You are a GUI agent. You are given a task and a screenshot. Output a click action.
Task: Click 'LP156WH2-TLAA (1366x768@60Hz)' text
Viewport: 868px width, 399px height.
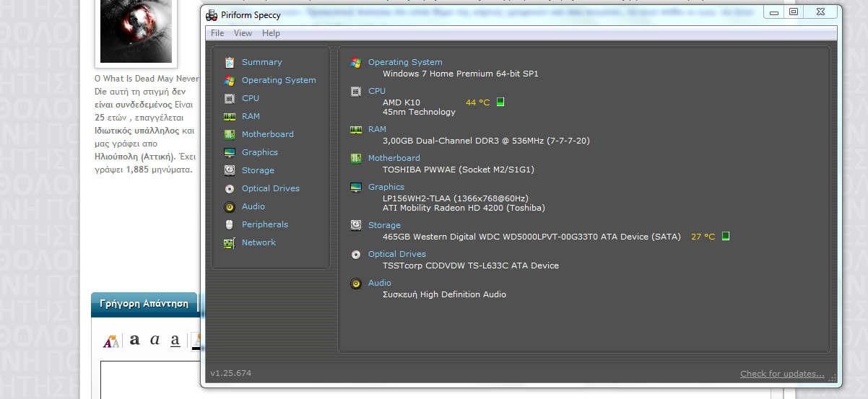[x=456, y=198]
